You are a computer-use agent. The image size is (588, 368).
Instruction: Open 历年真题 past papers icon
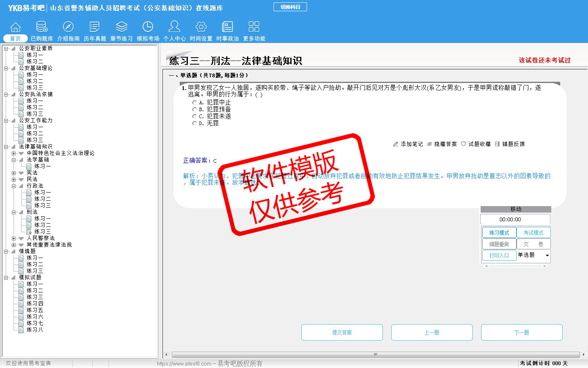(x=95, y=27)
